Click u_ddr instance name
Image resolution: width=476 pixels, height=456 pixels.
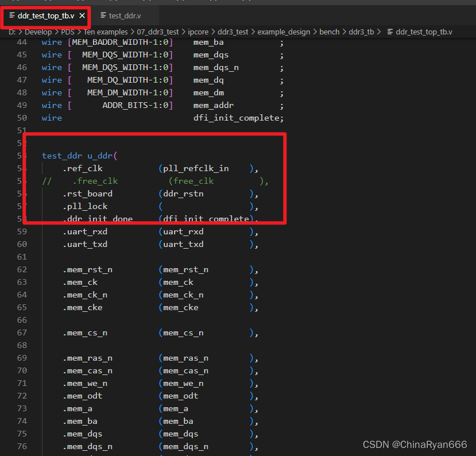[x=100, y=156]
